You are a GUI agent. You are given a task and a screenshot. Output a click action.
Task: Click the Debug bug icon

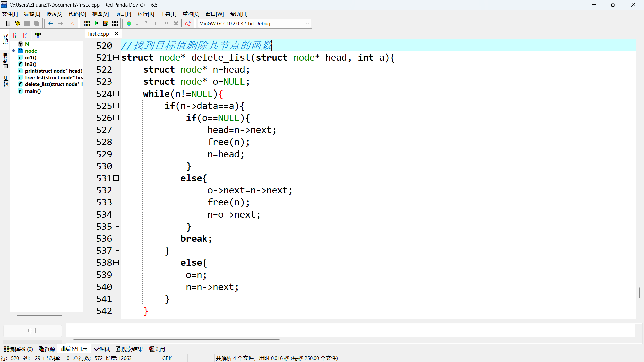pyautogui.click(x=129, y=23)
